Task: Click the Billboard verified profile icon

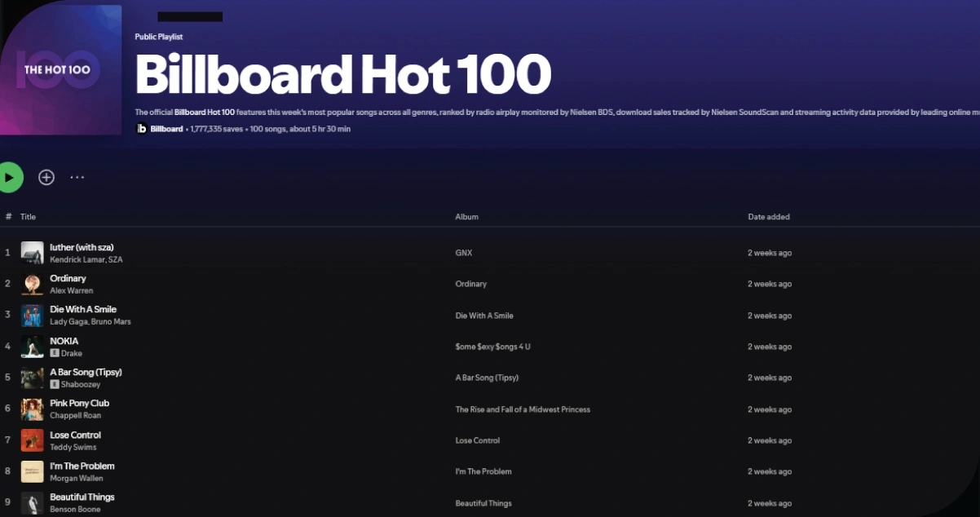Action: pyautogui.click(x=141, y=128)
